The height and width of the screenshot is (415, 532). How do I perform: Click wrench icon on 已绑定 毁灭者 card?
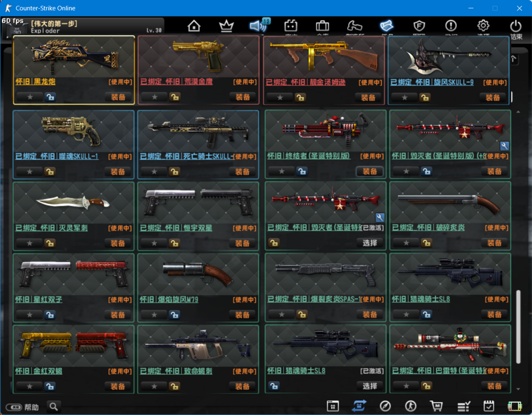(380, 217)
